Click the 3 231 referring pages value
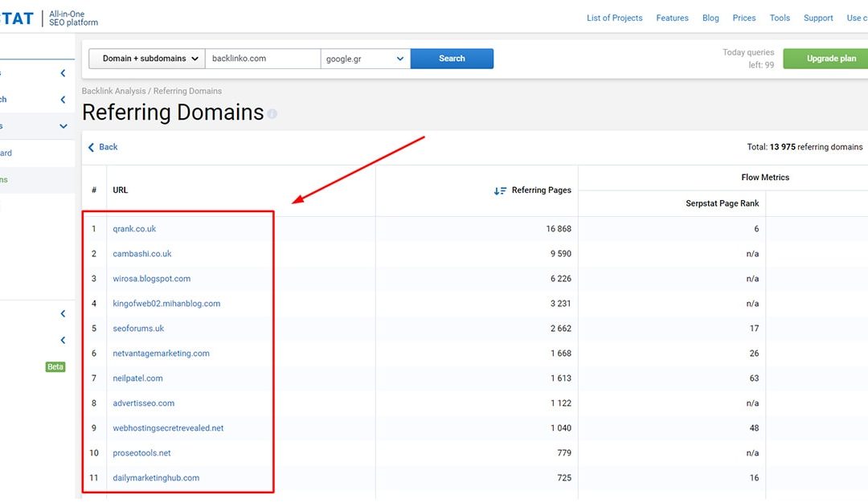The height and width of the screenshot is (503, 868). 561,304
